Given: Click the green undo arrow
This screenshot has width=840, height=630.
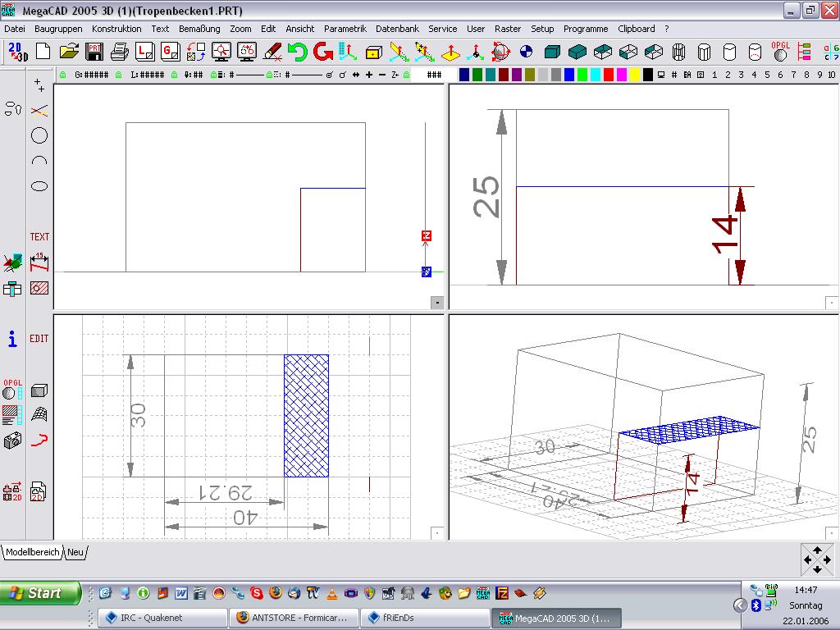Looking at the screenshot, I should click(297, 52).
